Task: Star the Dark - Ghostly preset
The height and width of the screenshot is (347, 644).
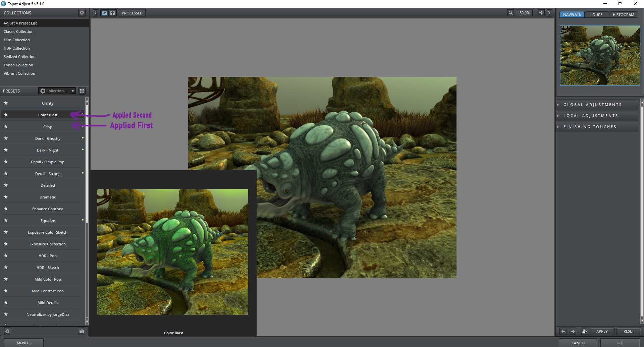Action: 6,138
